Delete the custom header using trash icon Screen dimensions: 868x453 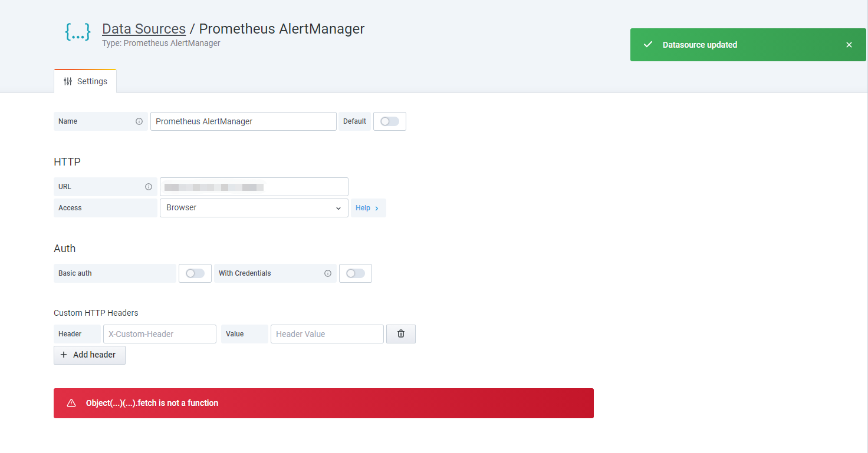[x=400, y=333]
